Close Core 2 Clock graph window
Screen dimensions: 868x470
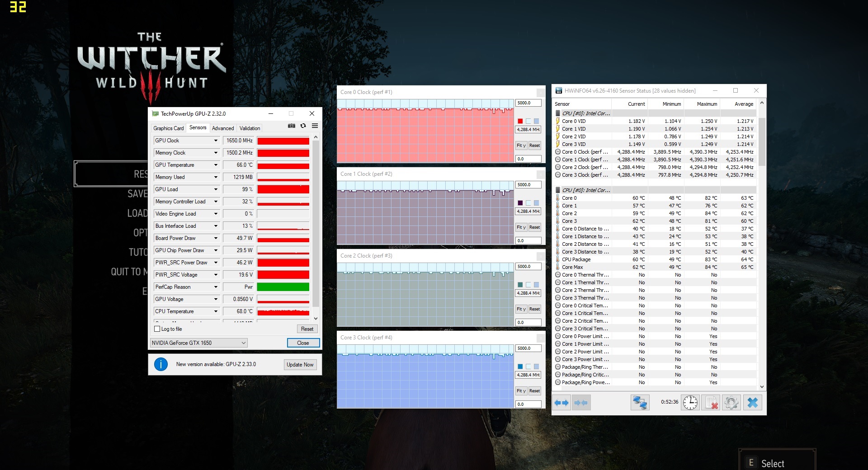[540, 256]
